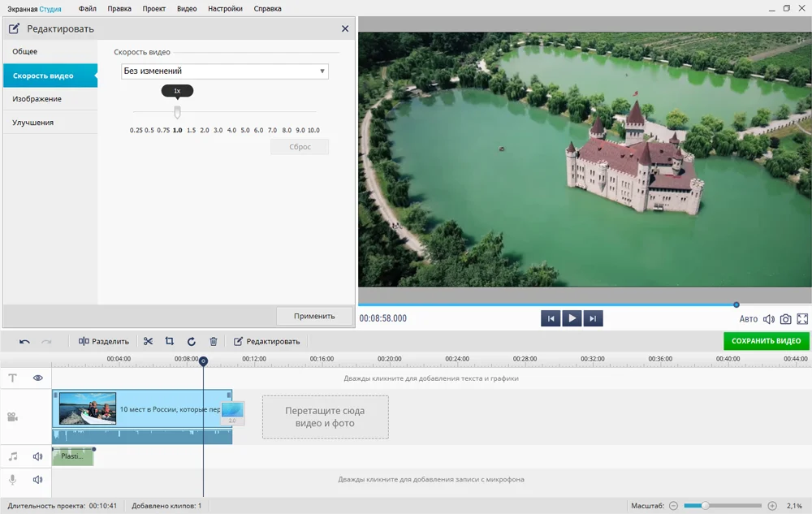
Task: Enter fullscreen preview mode
Action: point(802,319)
